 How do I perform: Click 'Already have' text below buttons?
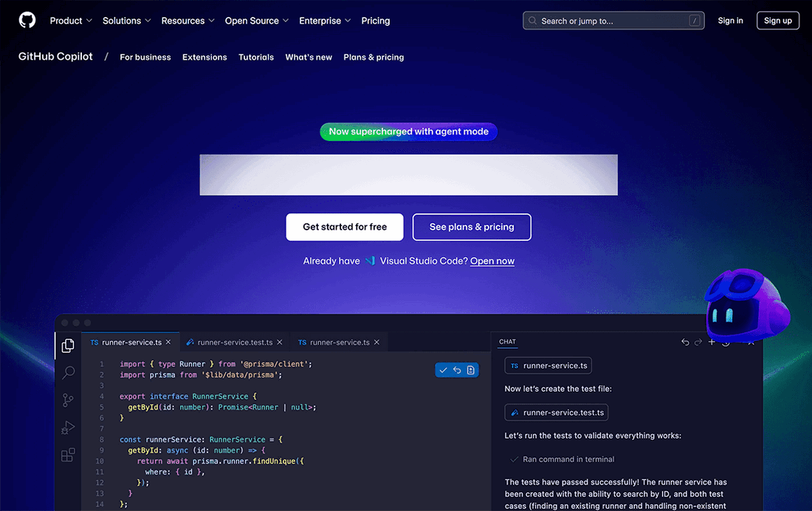pos(331,261)
